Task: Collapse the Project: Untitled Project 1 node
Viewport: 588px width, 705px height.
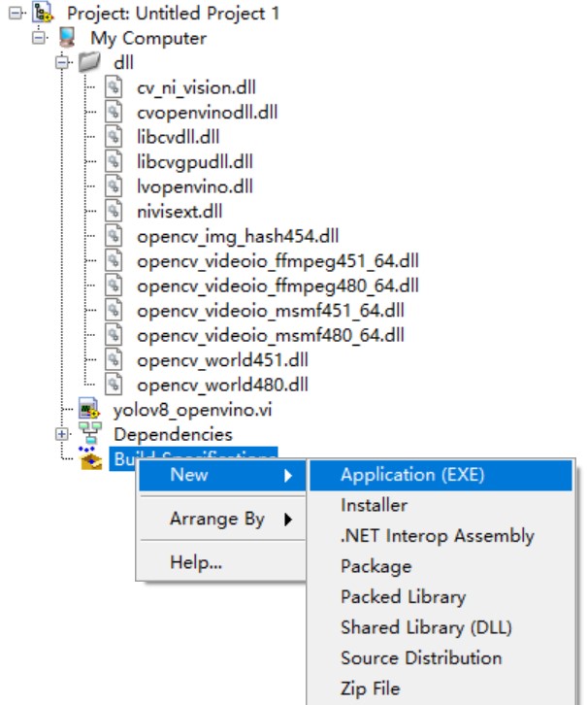Action: pos(14,14)
